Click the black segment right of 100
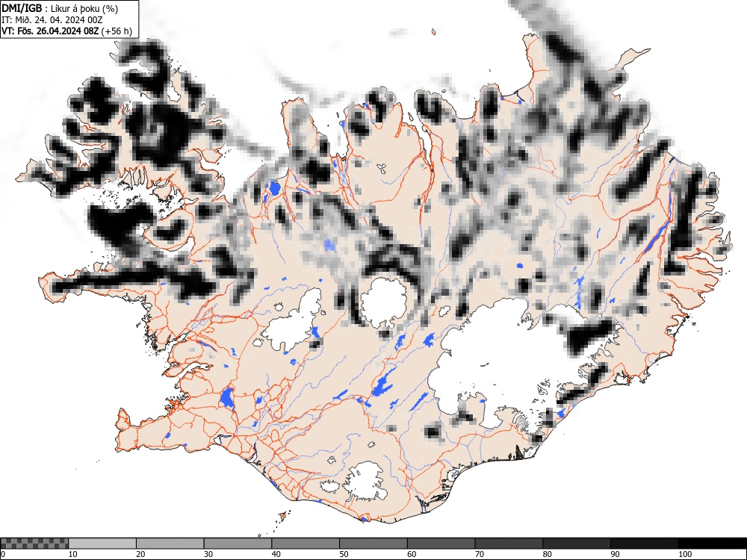Screen dimensions: 747x560 point(712,544)
